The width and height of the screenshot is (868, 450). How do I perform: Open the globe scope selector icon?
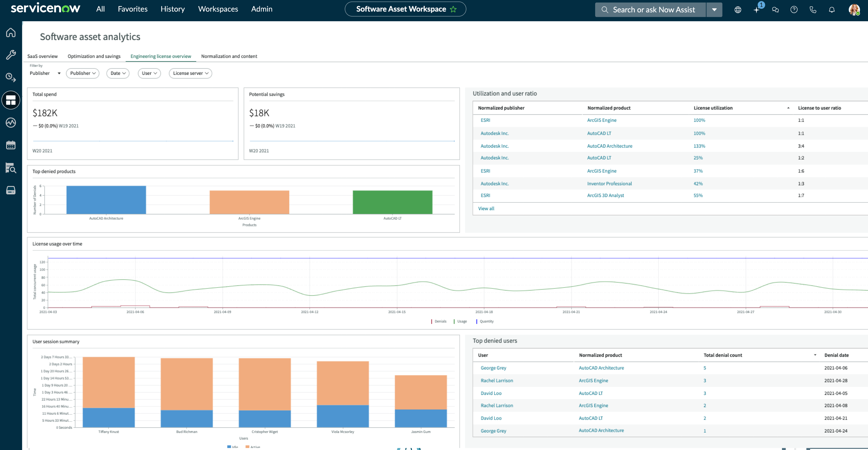(x=738, y=10)
